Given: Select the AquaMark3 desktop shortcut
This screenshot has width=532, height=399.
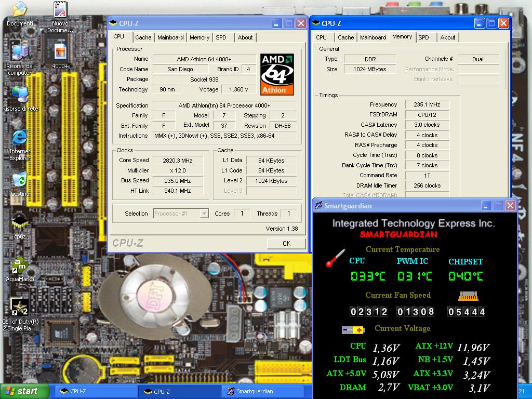Looking at the screenshot, I should click(x=20, y=265).
